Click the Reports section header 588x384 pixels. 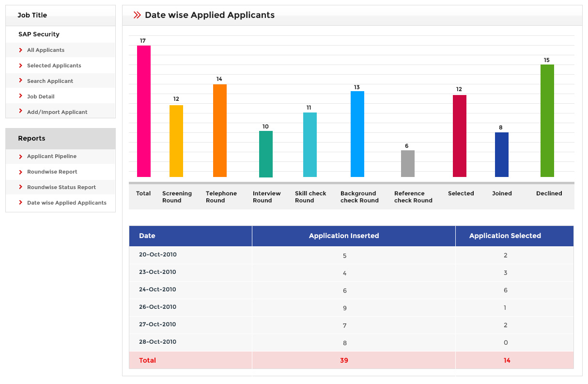click(x=61, y=139)
